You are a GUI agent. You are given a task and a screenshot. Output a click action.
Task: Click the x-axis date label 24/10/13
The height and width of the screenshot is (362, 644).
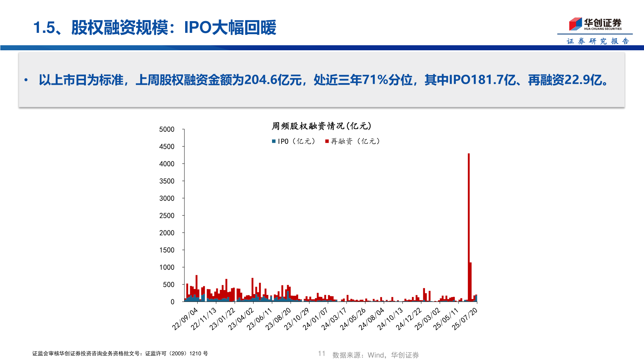pyautogui.click(x=390, y=319)
